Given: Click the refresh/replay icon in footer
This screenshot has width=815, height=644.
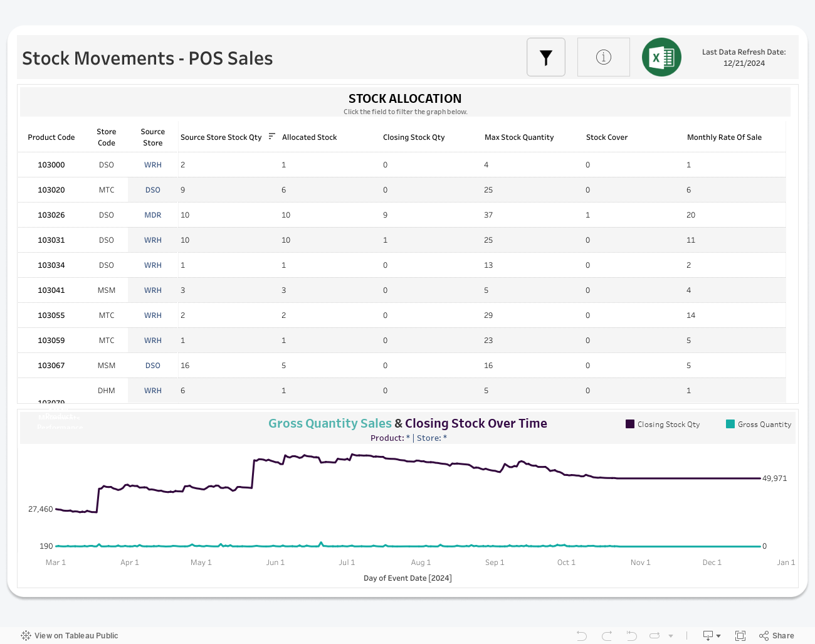Looking at the screenshot, I should coord(655,635).
